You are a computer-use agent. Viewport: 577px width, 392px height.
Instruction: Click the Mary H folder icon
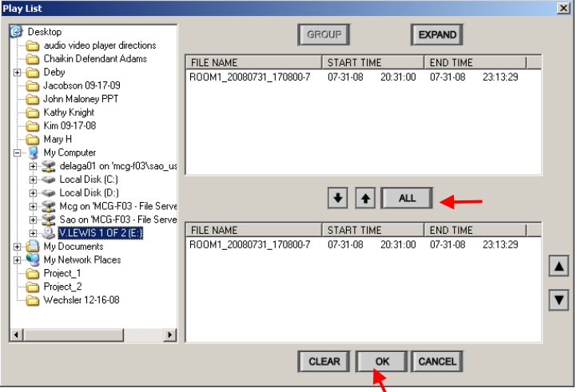[x=33, y=140]
